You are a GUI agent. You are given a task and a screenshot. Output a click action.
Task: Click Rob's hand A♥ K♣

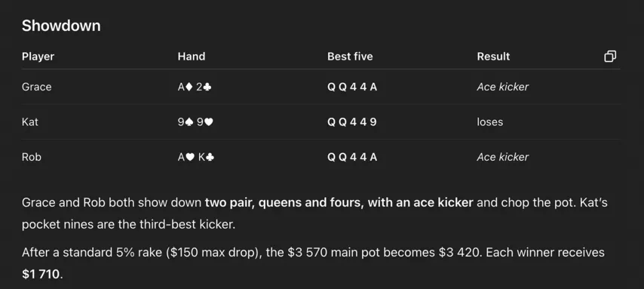click(x=196, y=157)
